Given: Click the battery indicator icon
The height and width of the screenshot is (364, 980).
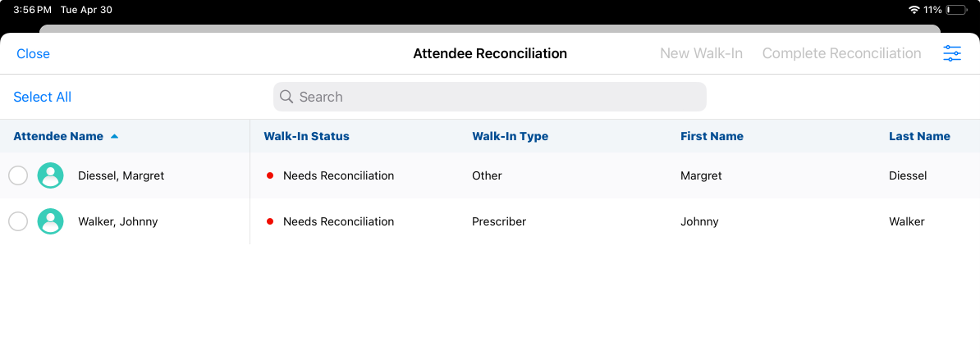Looking at the screenshot, I should [956, 10].
